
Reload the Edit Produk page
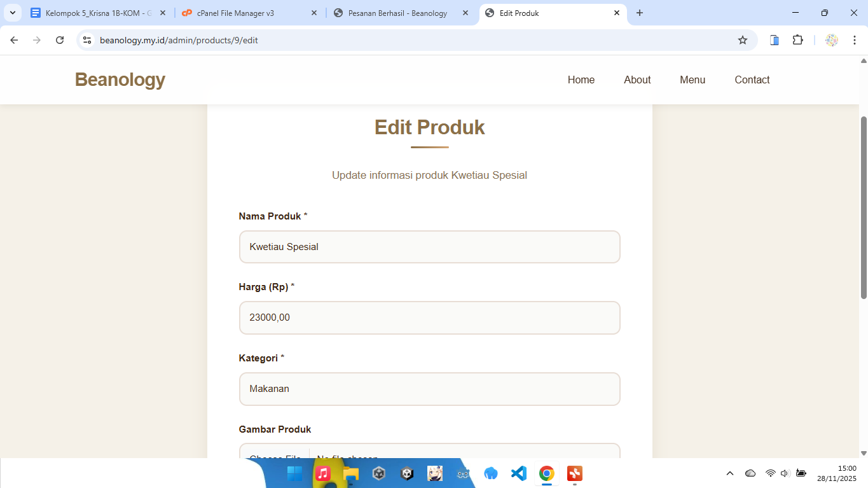click(x=60, y=39)
